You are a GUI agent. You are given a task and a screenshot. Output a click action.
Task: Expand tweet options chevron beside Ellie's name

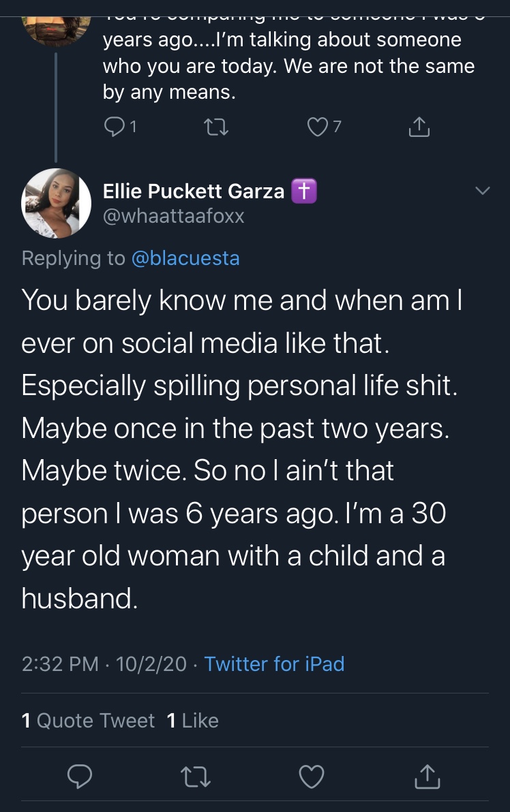click(483, 191)
